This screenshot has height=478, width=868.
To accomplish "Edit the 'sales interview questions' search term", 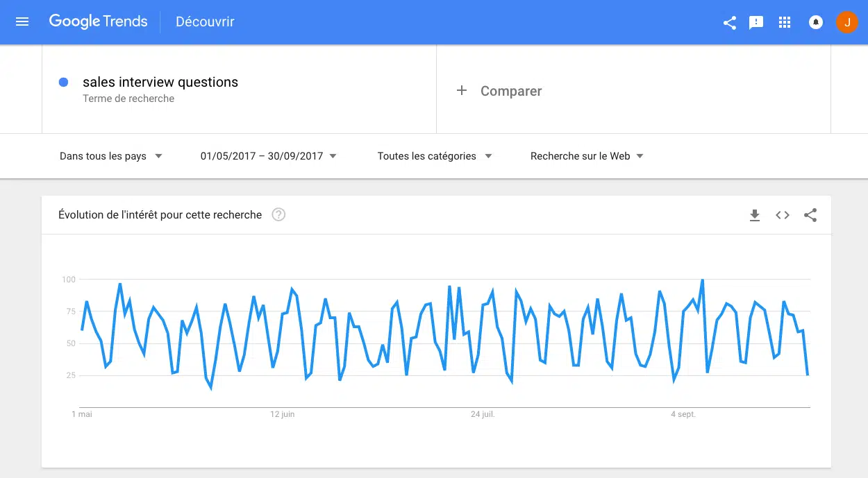I will click(x=160, y=83).
